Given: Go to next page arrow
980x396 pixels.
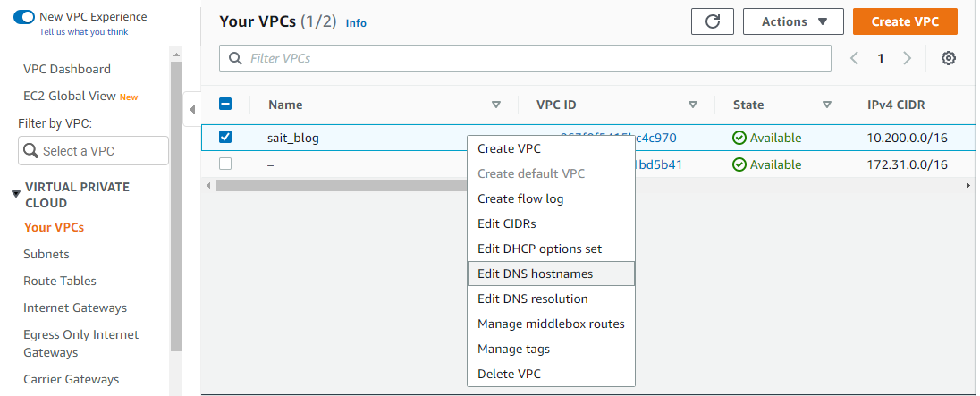Looking at the screenshot, I should (908, 58).
